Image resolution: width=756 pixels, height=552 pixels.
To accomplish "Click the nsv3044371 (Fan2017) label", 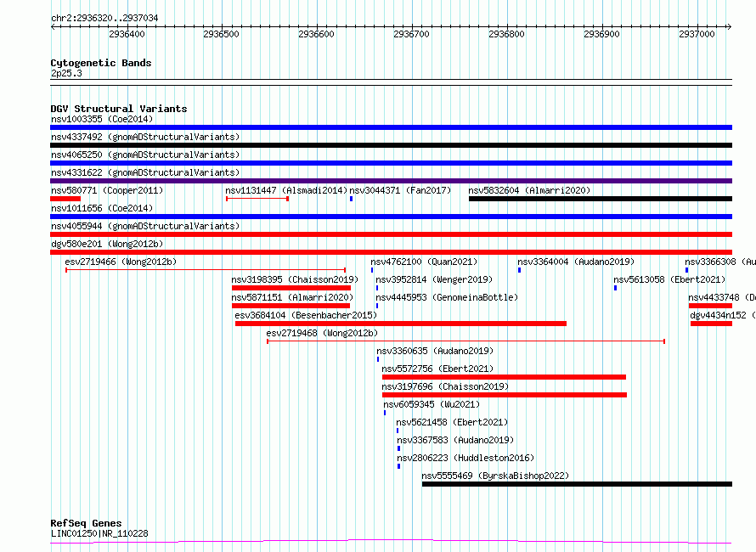I will [400, 190].
